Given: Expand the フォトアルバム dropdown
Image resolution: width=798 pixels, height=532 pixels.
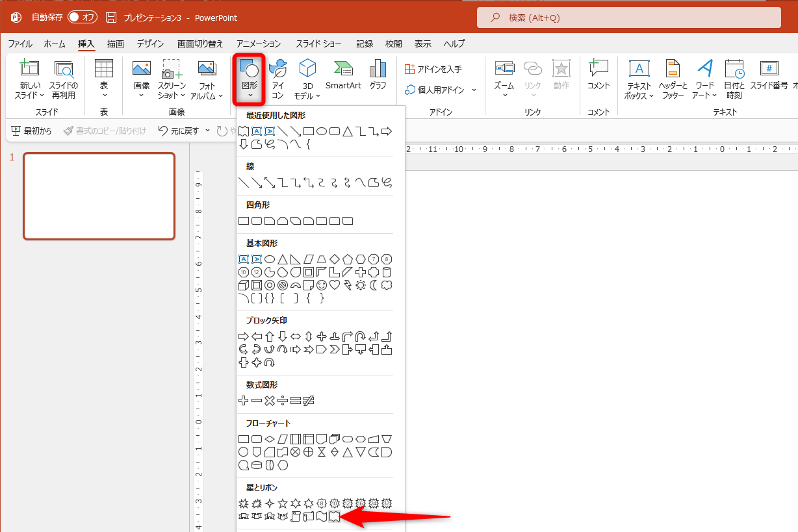Looking at the screenshot, I should (207, 90).
